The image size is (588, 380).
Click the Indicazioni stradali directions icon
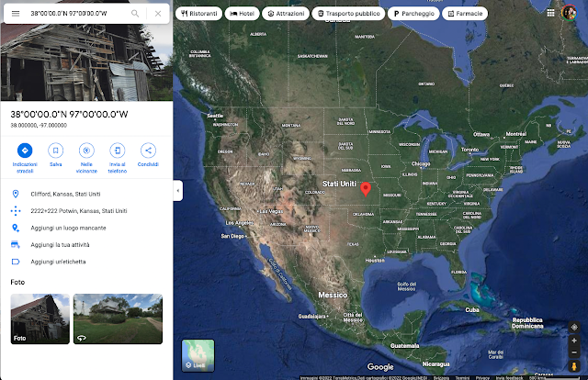(25, 151)
